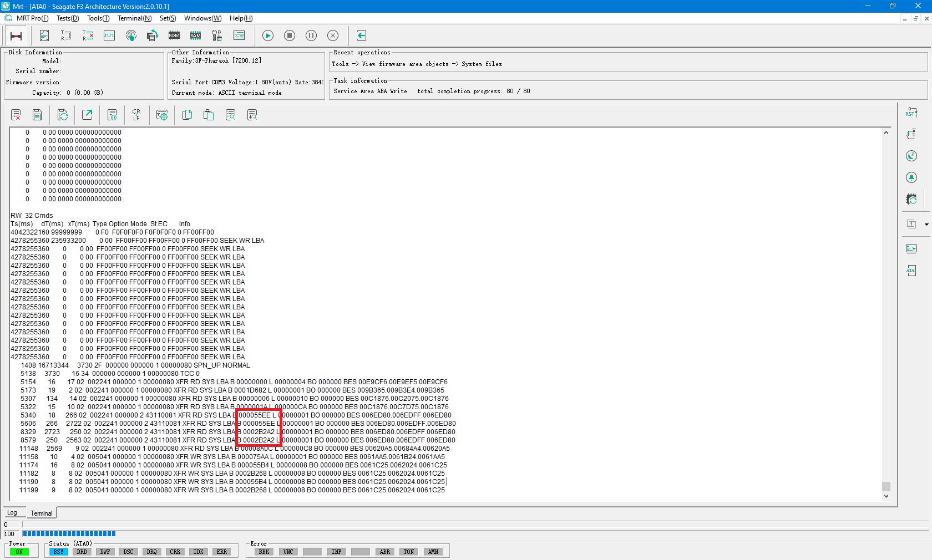Save the terminal log to file
932x560 pixels.
[x=37, y=115]
